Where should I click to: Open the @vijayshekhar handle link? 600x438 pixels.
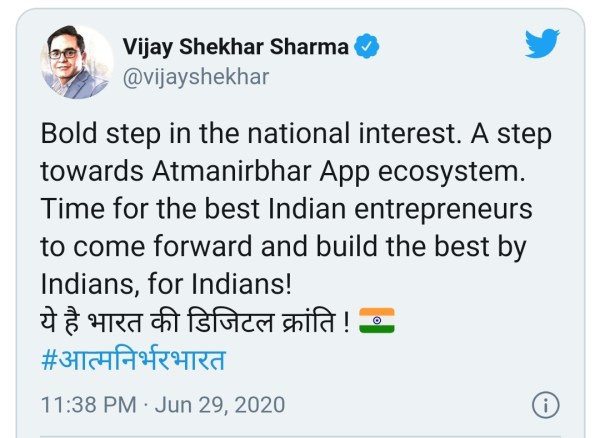pyautogui.click(x=195, y=76)
